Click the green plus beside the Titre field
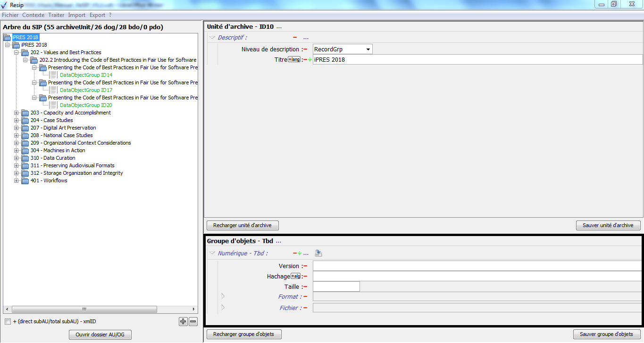 tap(310, 60)
